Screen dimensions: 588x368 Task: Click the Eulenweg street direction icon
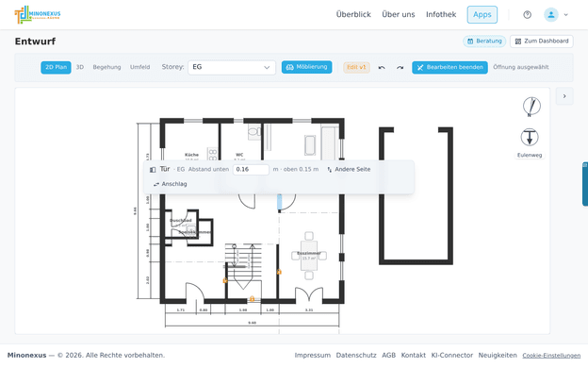530,138
